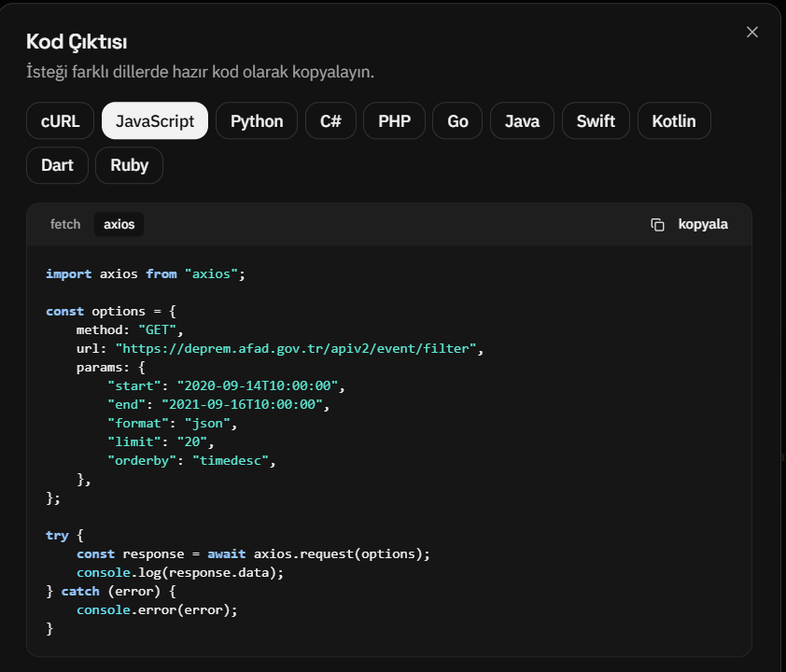Click the method "GET" value
Viewport: 786px width, 672px height.
tap(157, 329)
